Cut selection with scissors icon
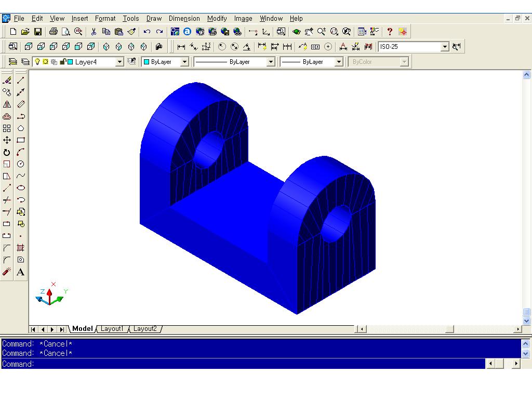Image resolution: width=532 pixels, height=399 pixels. point(94,32)
